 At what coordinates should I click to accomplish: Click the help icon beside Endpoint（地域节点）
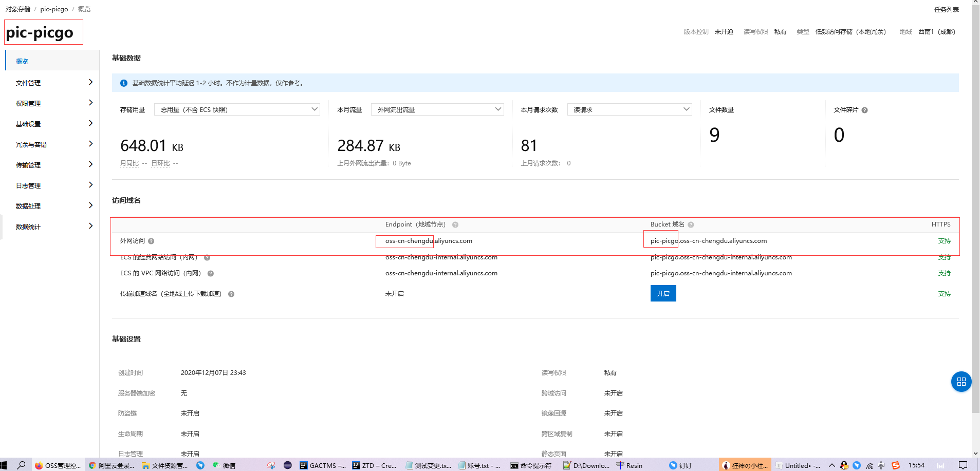(455, 224)
